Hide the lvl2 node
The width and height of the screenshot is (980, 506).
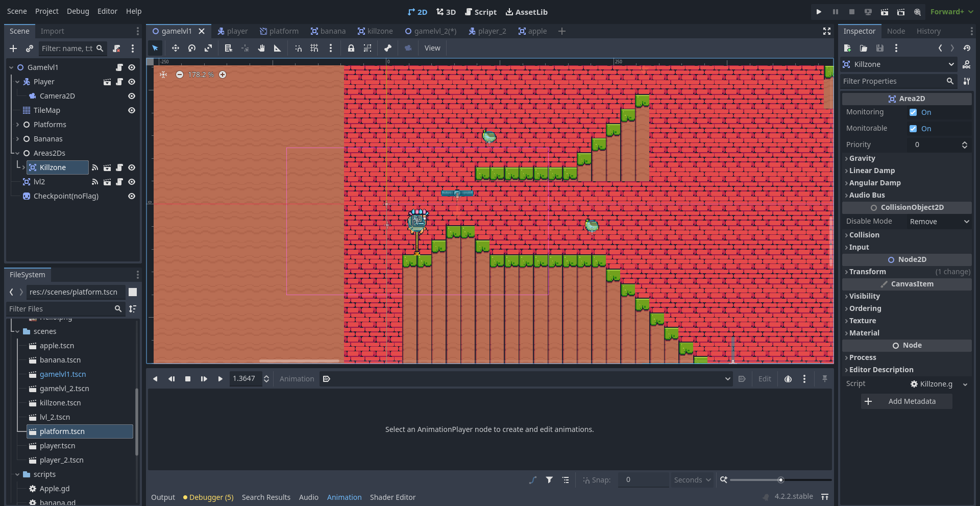(132, 182)
